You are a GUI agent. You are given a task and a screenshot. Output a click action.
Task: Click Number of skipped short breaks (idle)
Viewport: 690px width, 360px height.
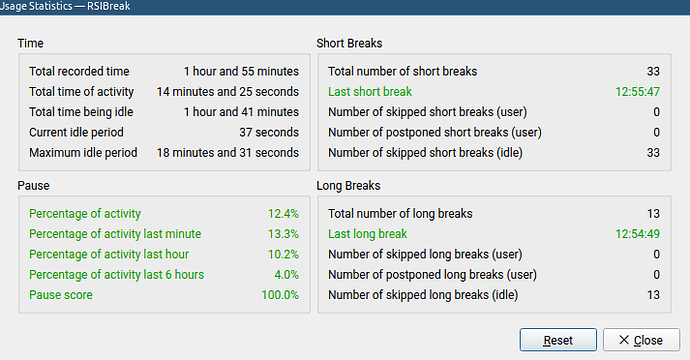[x=425, y=153]
